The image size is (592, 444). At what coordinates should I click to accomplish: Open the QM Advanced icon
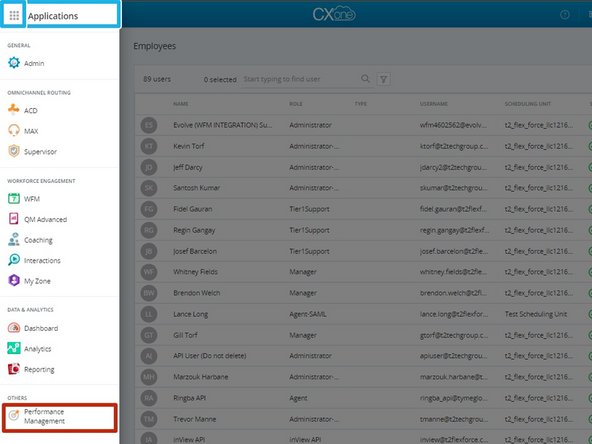pos(14,219)
